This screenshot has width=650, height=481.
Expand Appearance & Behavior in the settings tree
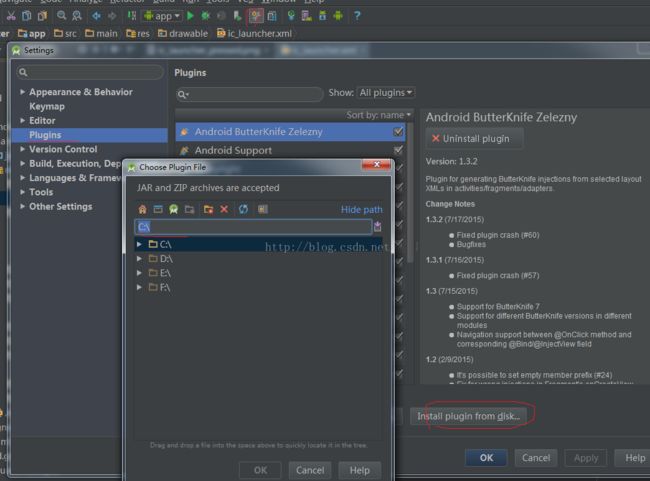pos(22,92)
